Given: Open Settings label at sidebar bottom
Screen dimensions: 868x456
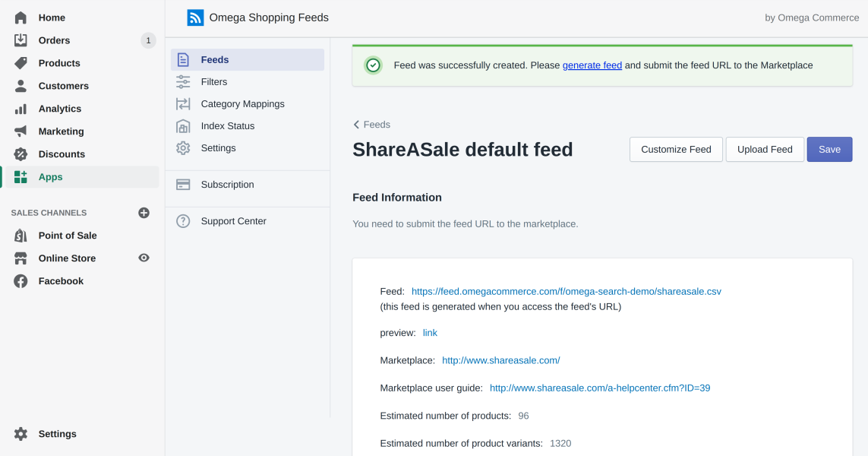Looking at the screenshot, I should coord(57,434).
